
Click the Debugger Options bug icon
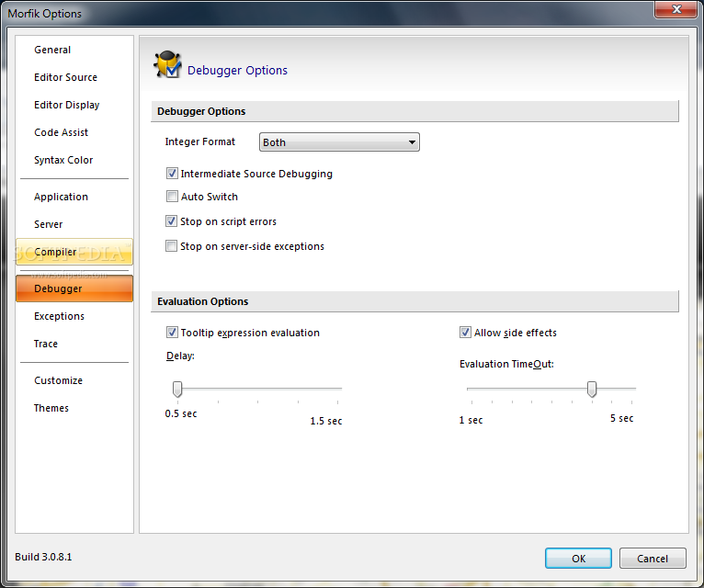167,64
